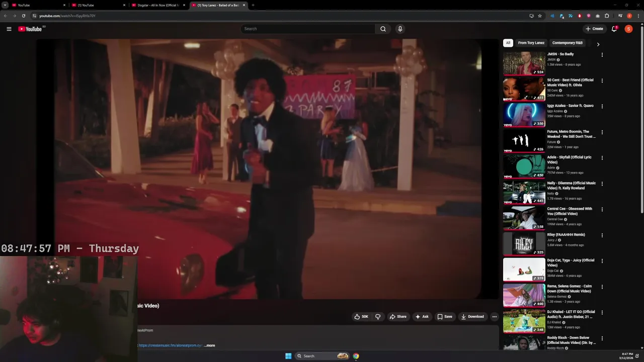Click the Download button
This screenshot has width=644, height=362.
[x=472, y=317]
